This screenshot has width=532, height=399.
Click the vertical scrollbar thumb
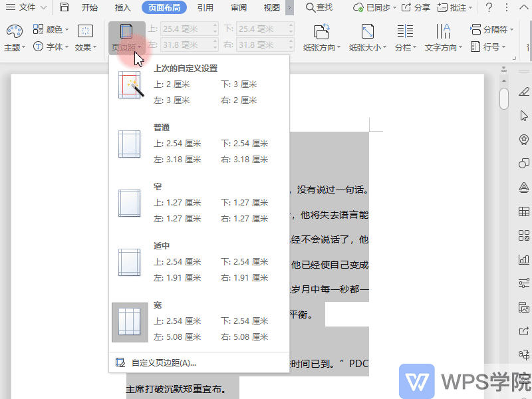point(504,98)
